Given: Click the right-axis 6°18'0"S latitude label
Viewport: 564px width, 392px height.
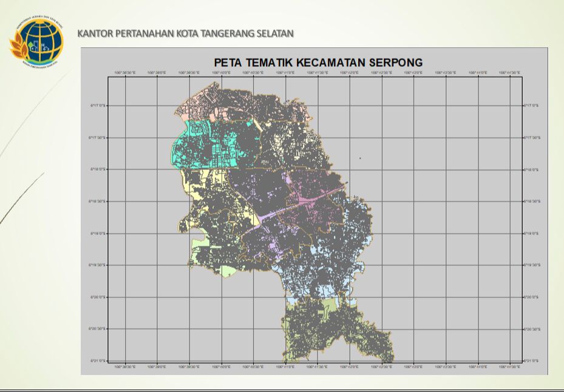Looking at the screenshot, I should [531, 169].
